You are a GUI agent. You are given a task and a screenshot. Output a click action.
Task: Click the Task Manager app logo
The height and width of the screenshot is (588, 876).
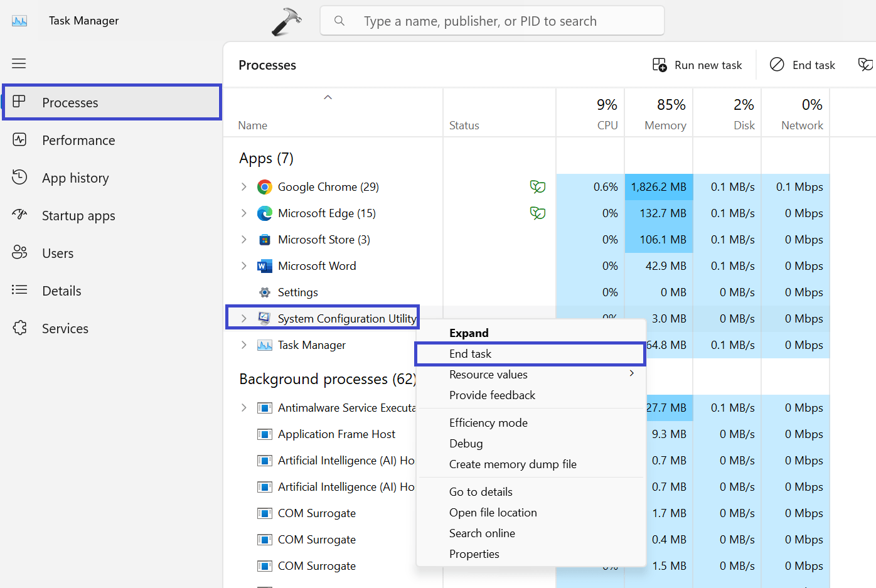[x=19, y=20]
